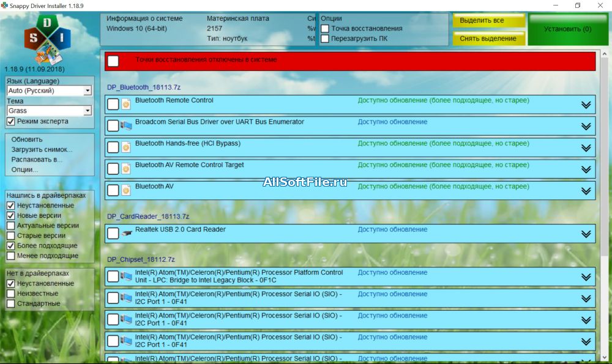Viewport: 612px width, 364px height.
Task: Click the Точки восстановления отключены в системе message
Action: 206,60
